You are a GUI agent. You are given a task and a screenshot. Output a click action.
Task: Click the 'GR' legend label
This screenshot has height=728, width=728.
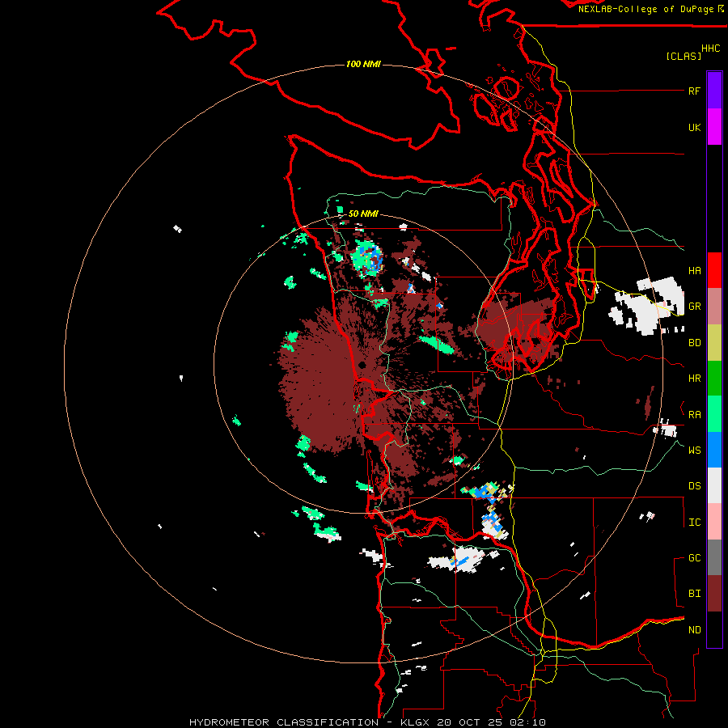point(694,307)
